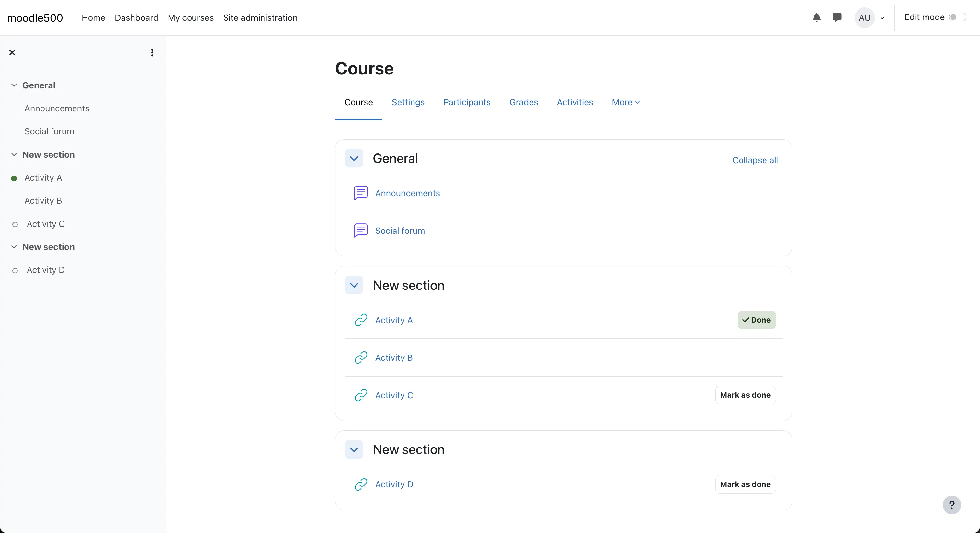Open the notifications bell icon
Image resolution: width=980 pixels, height=533 pixels.
click(x=816, y=17)
